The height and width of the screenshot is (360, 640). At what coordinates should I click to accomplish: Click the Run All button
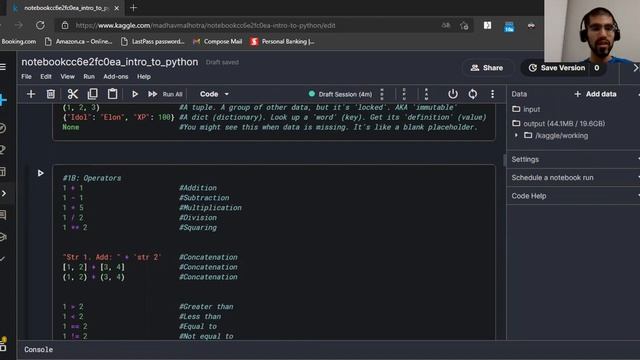click(x=165, y=94)
